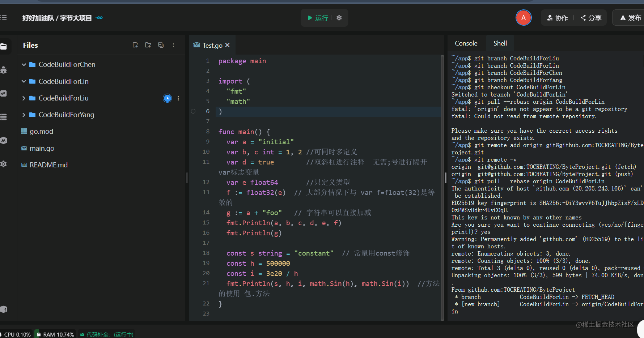Run the project with 运行 button
Screen dimensions: 644x338
coord(318,18)
